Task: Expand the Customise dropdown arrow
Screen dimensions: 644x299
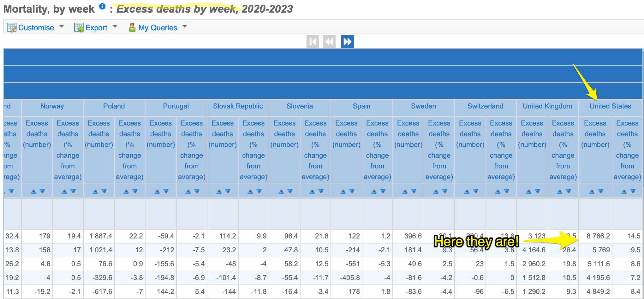Action: coord(62,26)
